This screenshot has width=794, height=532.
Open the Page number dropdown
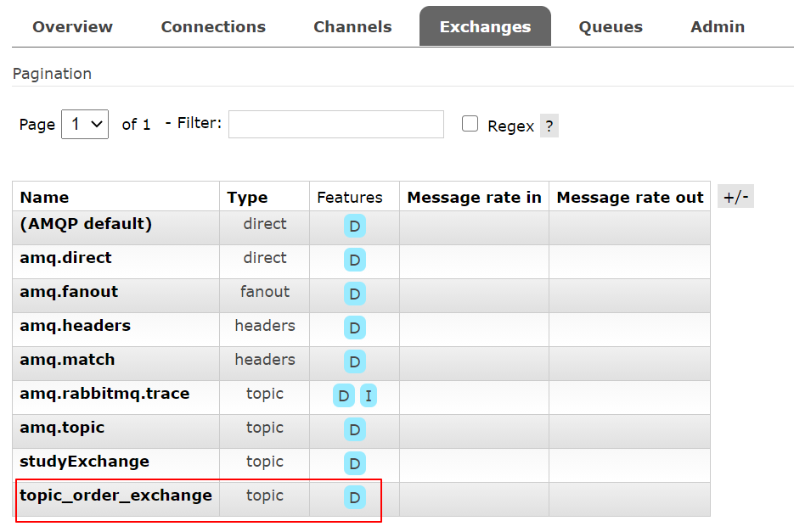point(85,124)
